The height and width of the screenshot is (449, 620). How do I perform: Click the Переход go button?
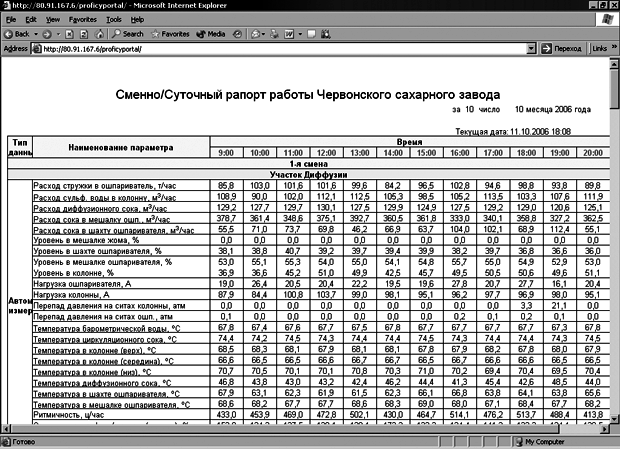(561, 49)
